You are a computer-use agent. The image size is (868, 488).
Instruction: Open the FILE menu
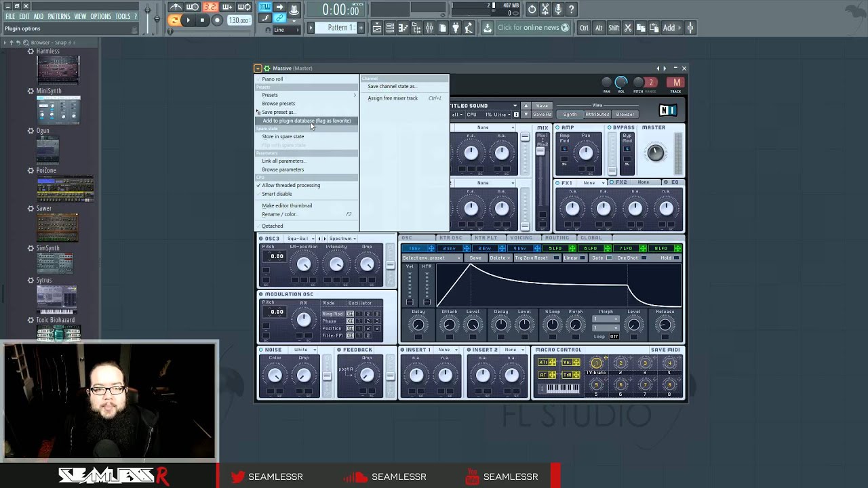click(x=10, y=16)
